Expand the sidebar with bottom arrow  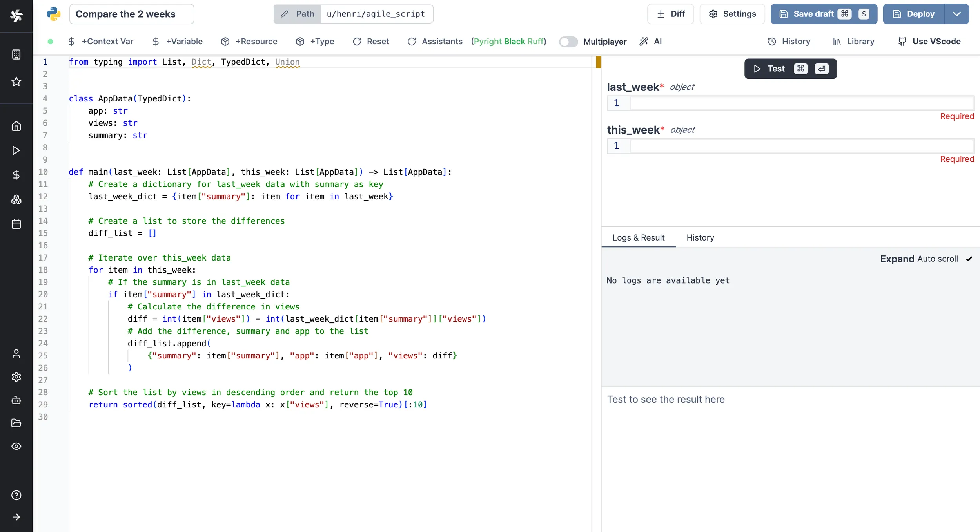(x=16, y=517)
